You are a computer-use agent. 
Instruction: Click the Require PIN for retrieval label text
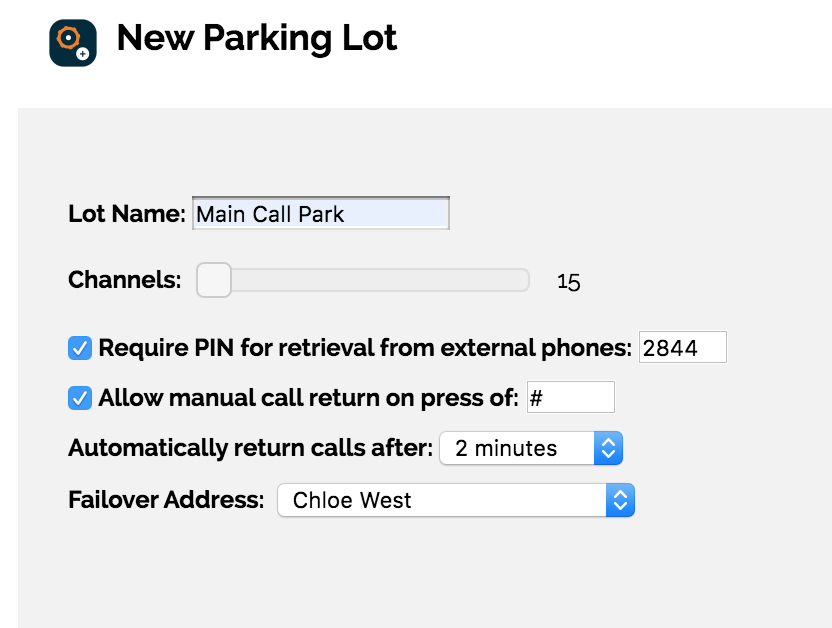tap(365, 348)
